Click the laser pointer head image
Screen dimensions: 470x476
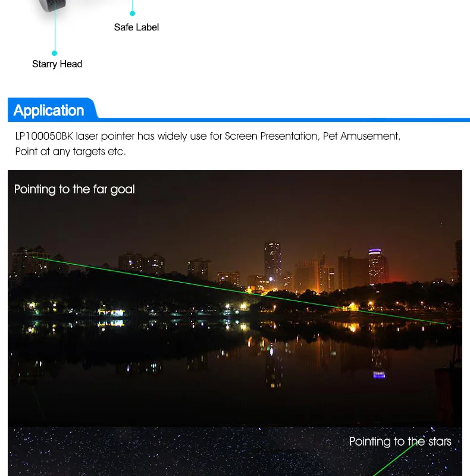[53, 5]
